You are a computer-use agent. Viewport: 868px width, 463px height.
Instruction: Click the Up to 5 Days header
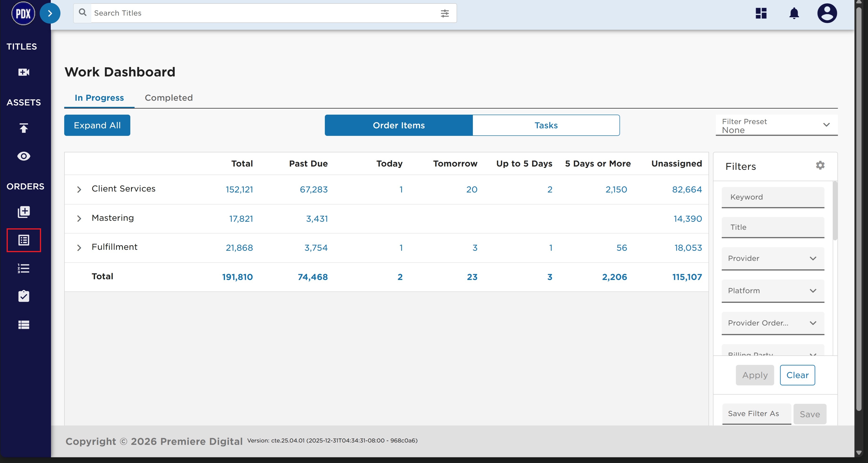(x=524, y=164)
